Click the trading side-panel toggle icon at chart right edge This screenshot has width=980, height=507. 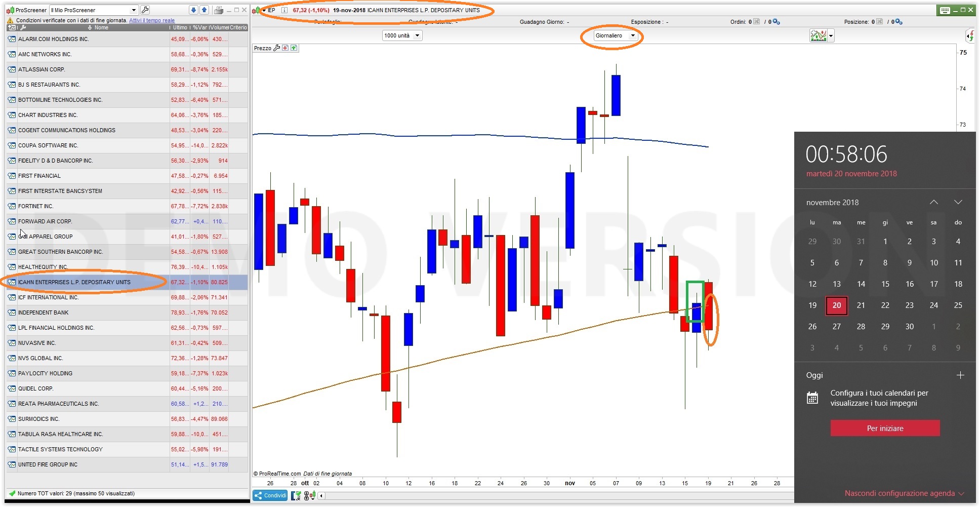tap(970, 36)
